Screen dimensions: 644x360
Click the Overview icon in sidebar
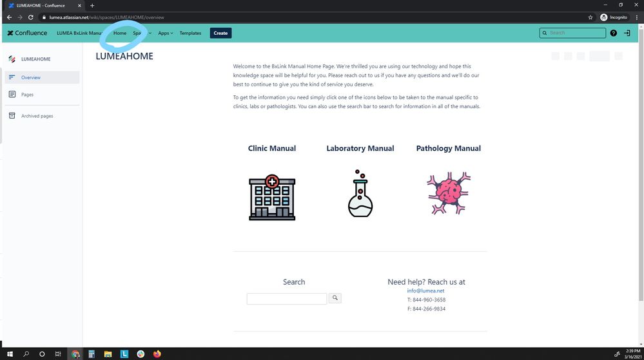click(x=12, y=77)
